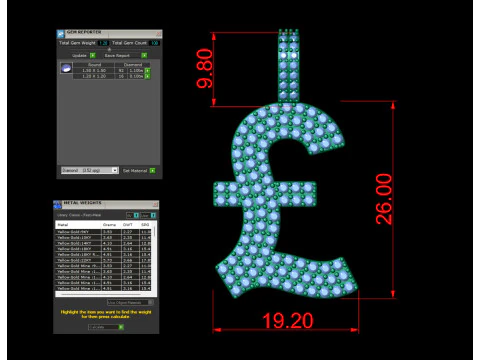Click the green Calculate button in Metal Weights
Image resolution: width=480 pixels, height=360 pixels.
pyautogui.click(x=121, y=327)
